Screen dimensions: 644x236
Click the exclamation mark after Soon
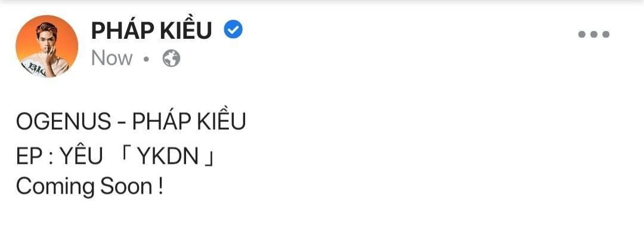(x=160, y=187)
